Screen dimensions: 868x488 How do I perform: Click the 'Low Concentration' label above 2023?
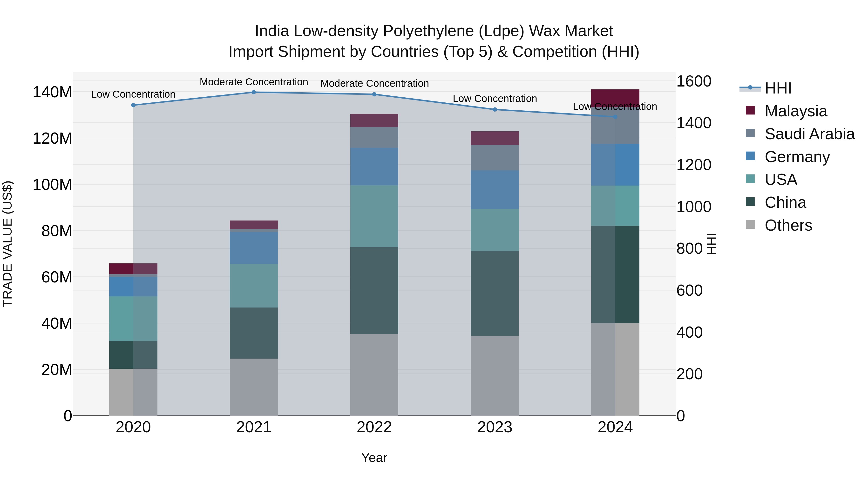495,99
